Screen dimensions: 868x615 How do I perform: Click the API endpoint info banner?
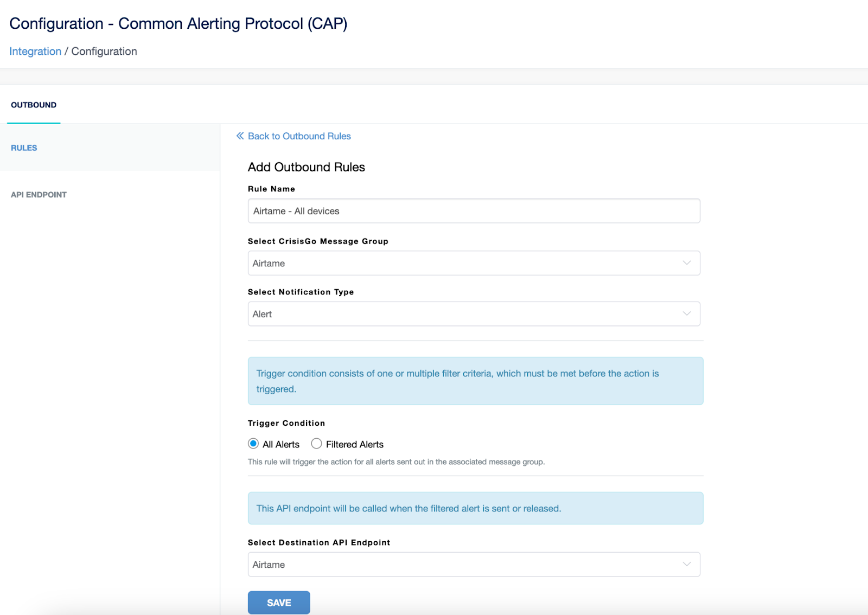pos(476,508)
